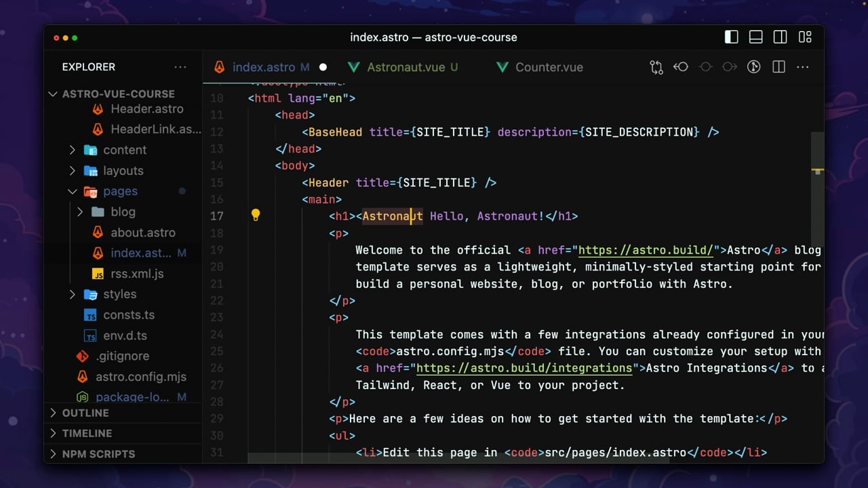Open .gitignore in the explorer
This screenshot has width=868, height=488.
(x=122, y=356)
